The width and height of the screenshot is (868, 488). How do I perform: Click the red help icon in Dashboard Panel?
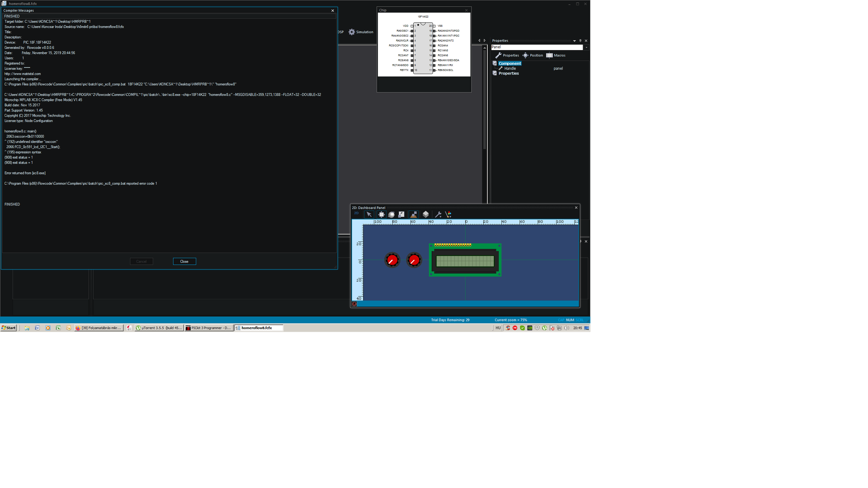click(354, 304)
